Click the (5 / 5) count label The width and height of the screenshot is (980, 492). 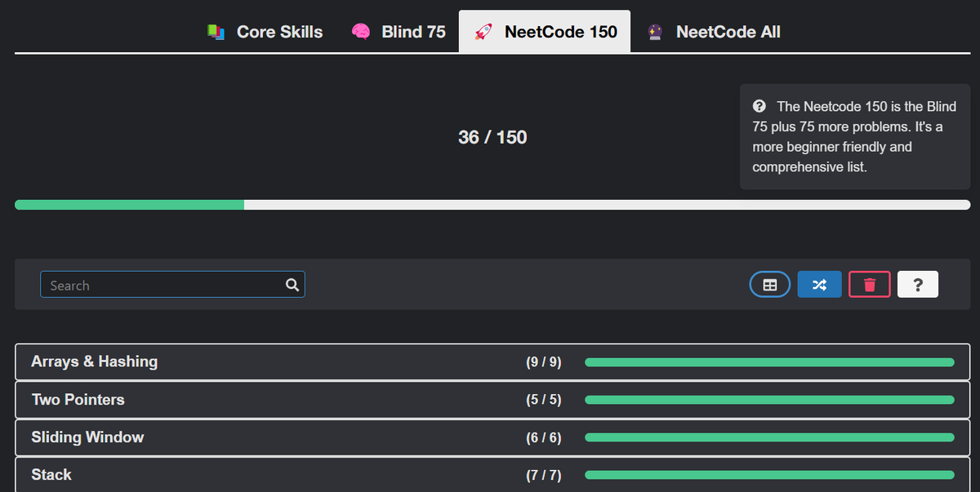click(544, 400)
